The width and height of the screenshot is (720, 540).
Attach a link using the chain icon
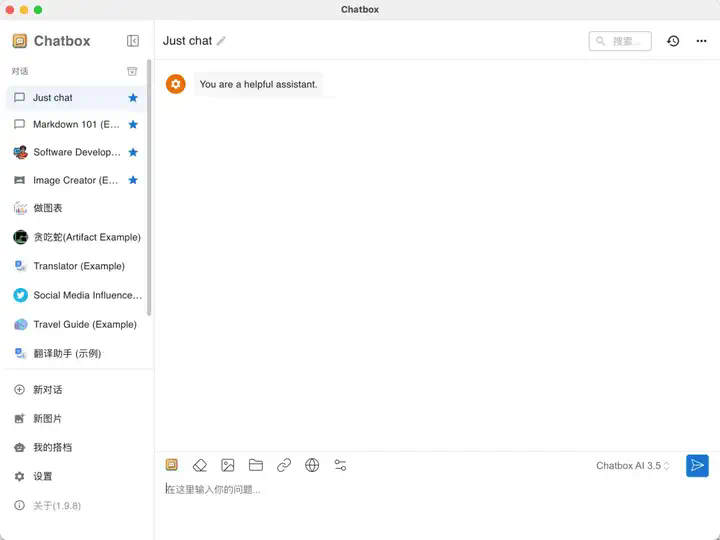[x=284, y=465]
